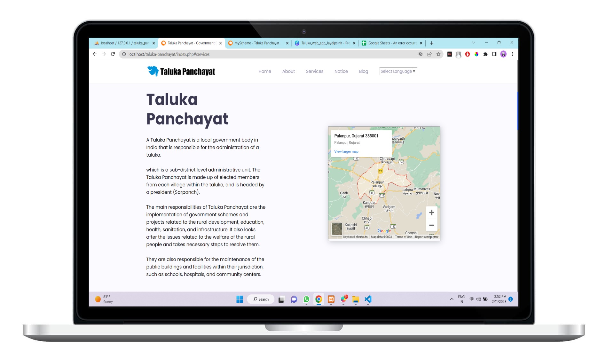Go to the About section
This screenshot has height=364, width=606.
coord(288,71)
